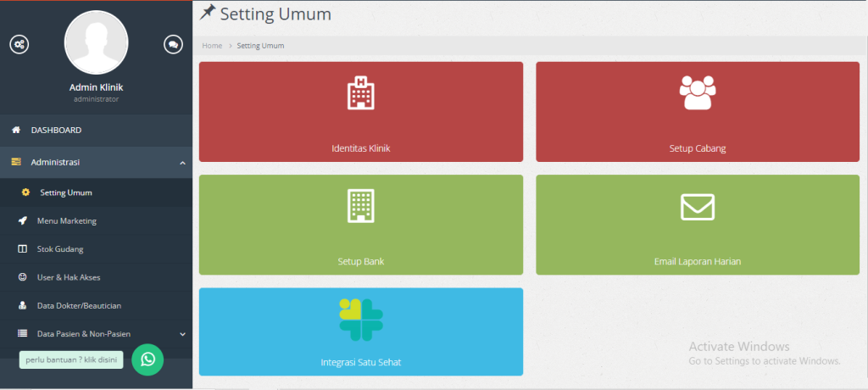This screenshot has width=868, height=390.
Task: Collapse the Administrasi section chevron
Action: (x=183, y=163)
